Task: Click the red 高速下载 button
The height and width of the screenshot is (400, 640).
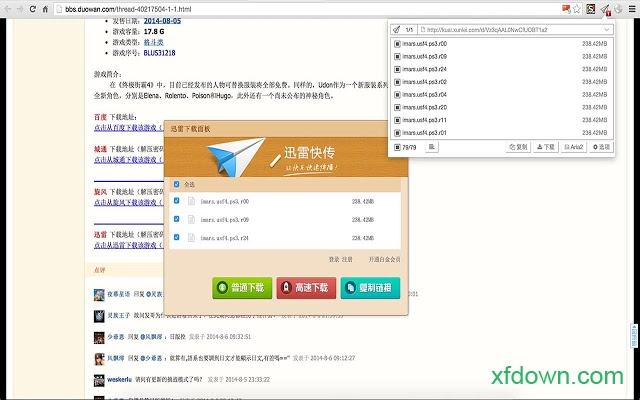Action: coord(306,288)
